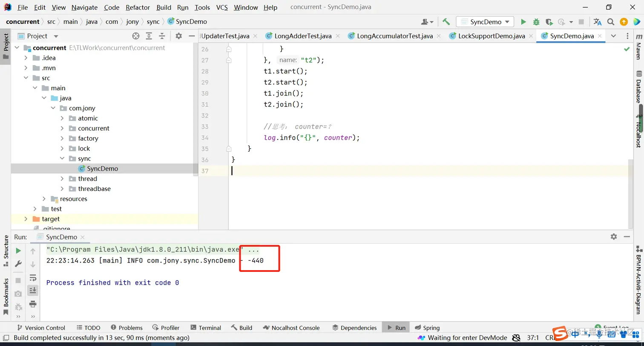
Task: Expand the target folder
Action: [26, 219]
